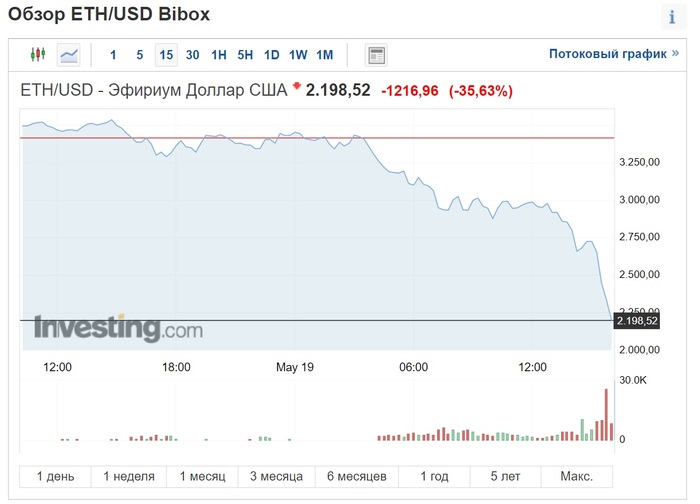Select the 5 minute interval
700x504 pixels.
140,55
